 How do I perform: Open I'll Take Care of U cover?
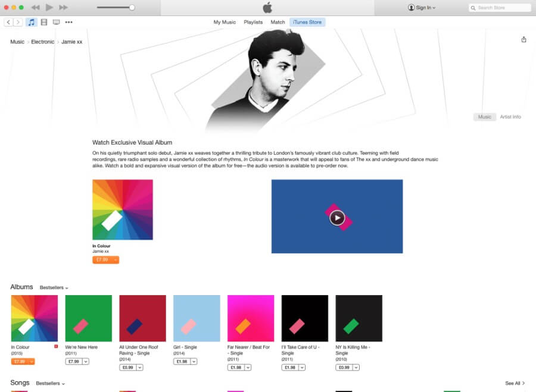pyautogui.click(x=304, y=318)
